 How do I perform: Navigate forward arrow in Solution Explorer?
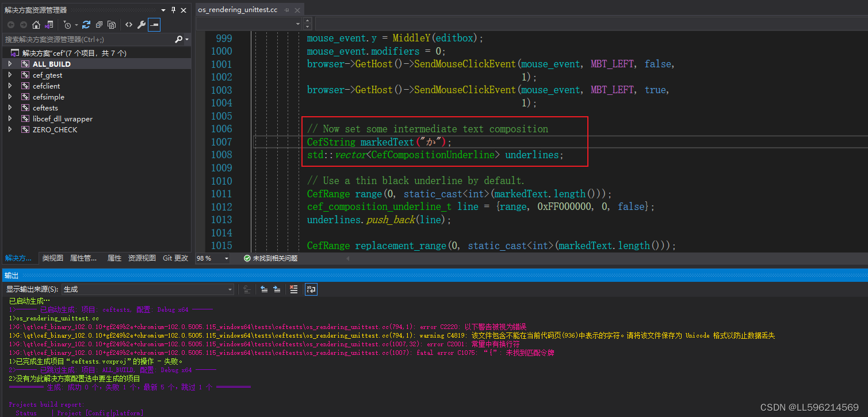click(24, 25)
